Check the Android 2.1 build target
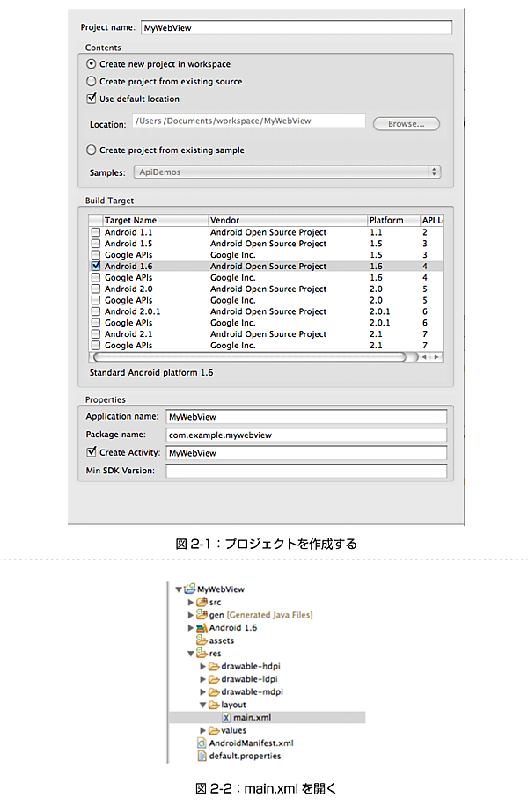The height and width of the screenshot is (812, 528). [x=95, y=334]
